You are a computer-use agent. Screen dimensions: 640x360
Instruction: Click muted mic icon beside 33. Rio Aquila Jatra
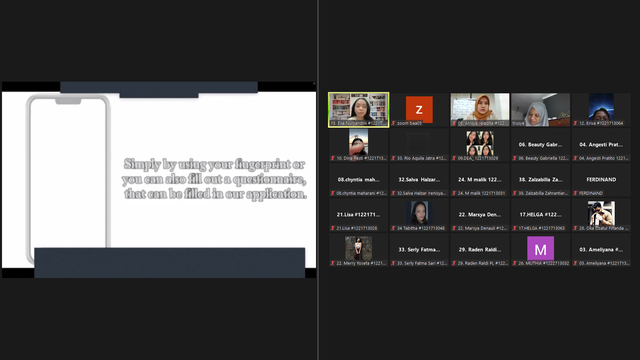(x=393, y=158)
